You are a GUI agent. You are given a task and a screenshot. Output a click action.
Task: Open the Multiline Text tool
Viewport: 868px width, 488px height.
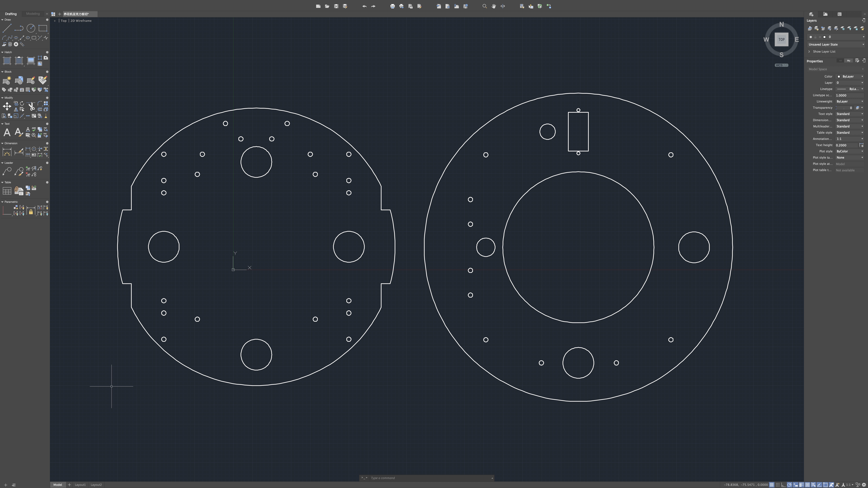(7, 132)
